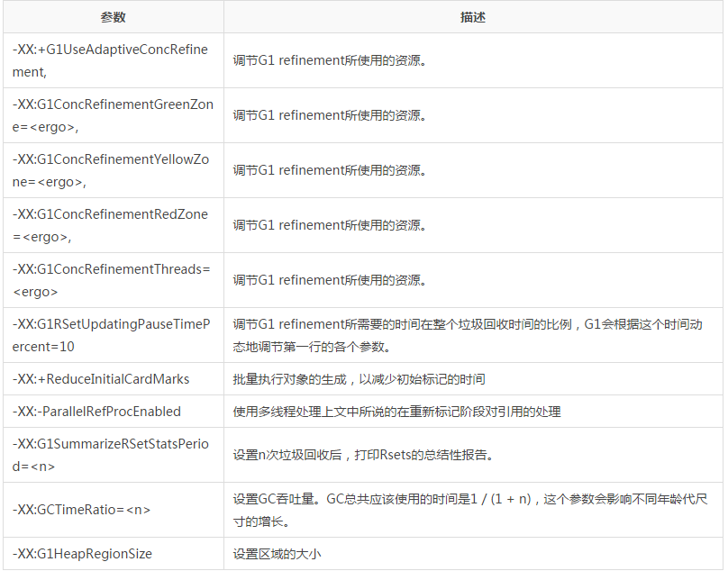This screenshot has width=728, height=571.
Task: Select the -XX:+ReduceInitialCardMarks parameter cell
Action: [x=114, y=379]
